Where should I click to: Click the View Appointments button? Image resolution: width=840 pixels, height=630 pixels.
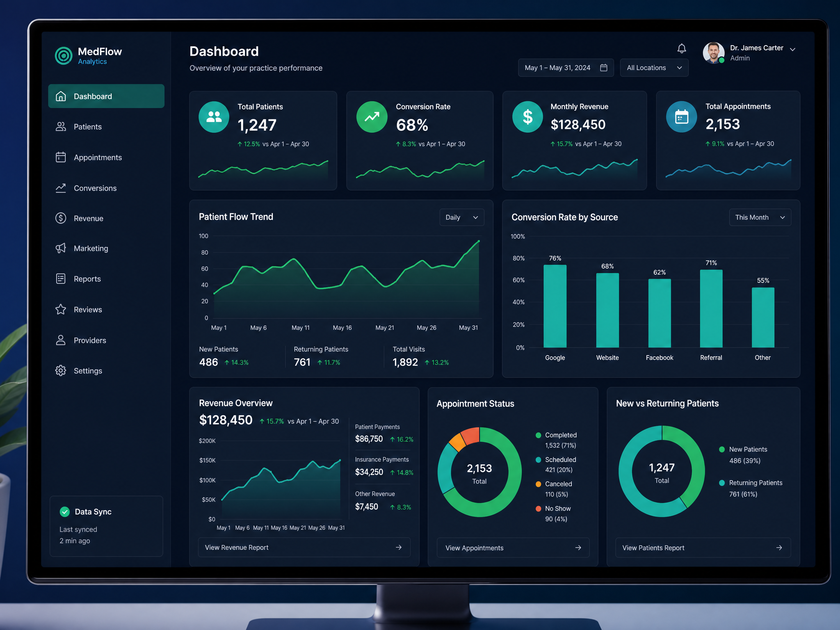pyautogui.click(x=513, y=548)
